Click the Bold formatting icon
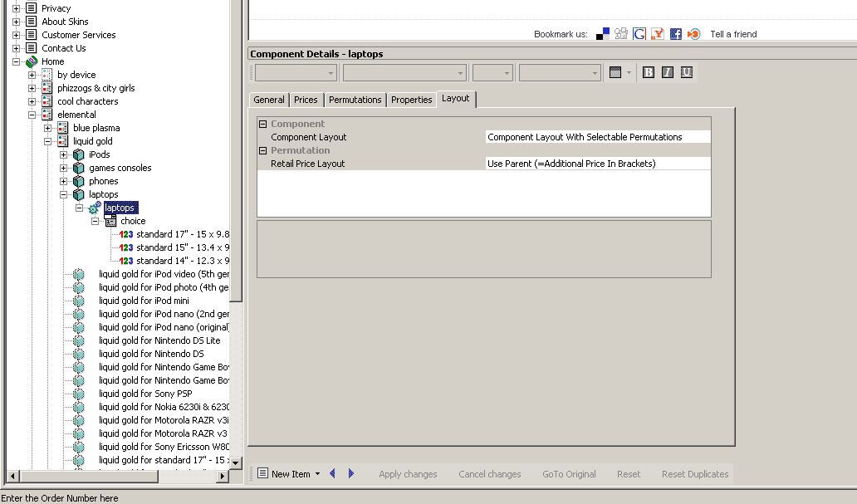 click(649, 72)
